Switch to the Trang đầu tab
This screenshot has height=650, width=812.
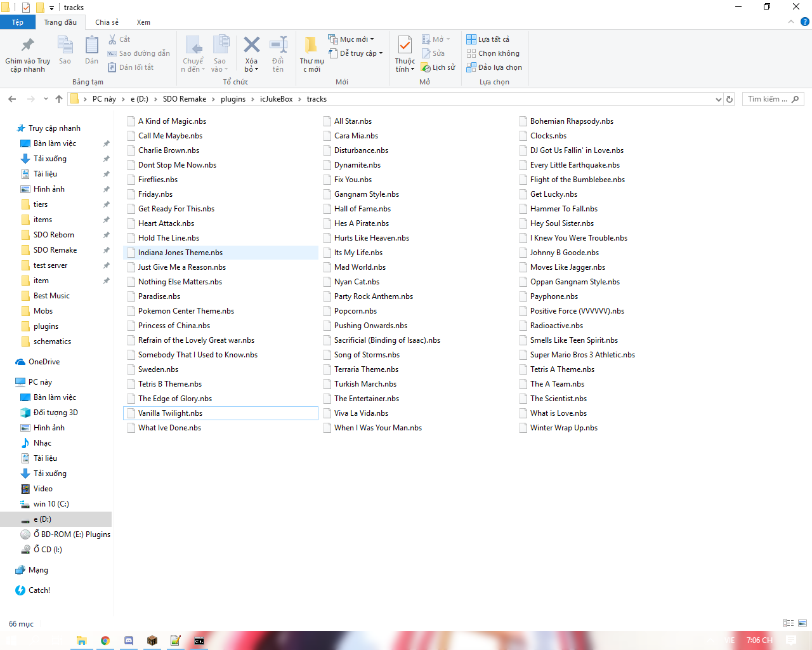pos(60,22)
